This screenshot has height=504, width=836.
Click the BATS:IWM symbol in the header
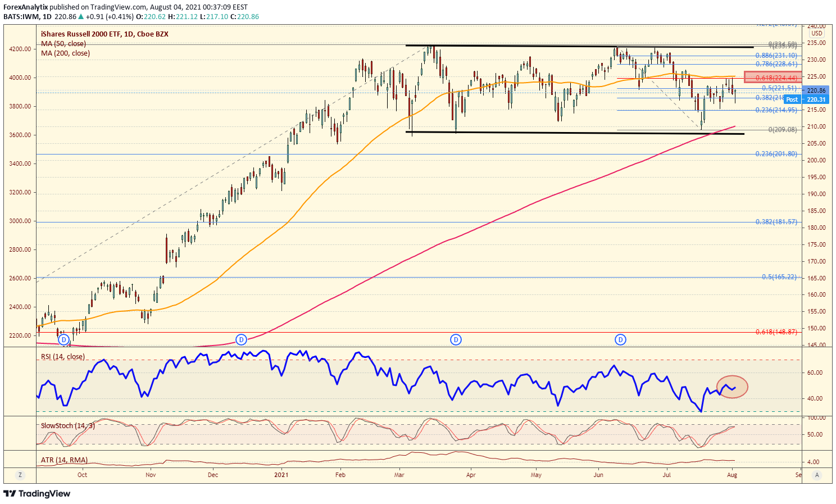[21, 17]
